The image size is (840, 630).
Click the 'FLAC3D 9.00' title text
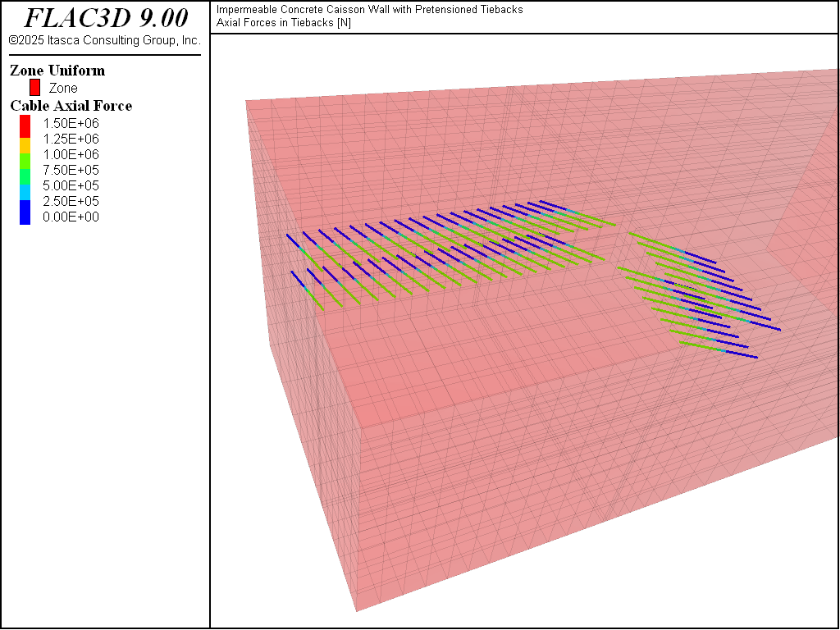point(107,18)
